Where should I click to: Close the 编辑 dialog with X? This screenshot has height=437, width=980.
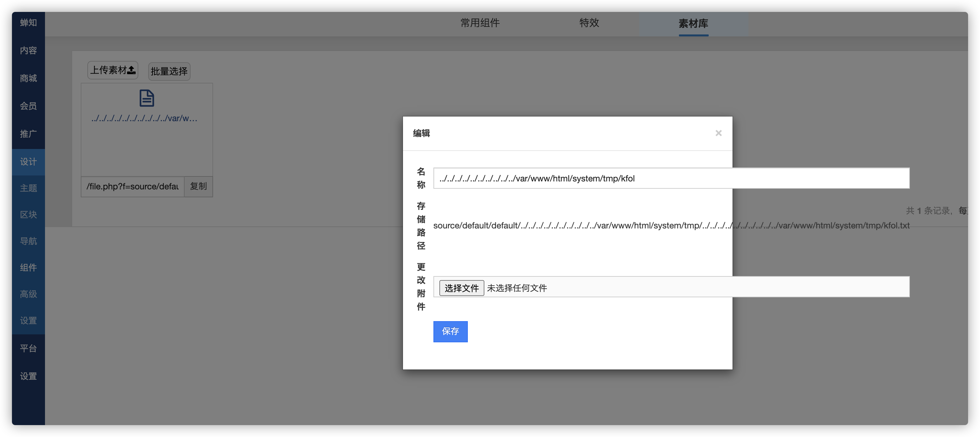pos(718,133)
